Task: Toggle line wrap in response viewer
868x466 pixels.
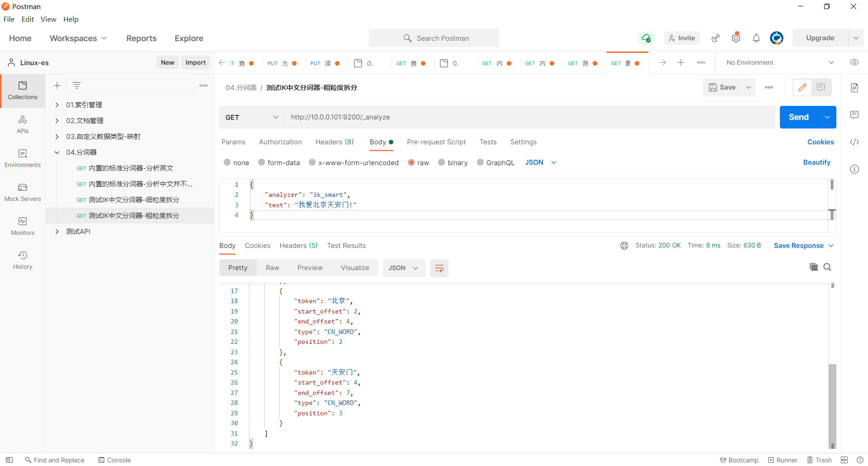Action: click(x=439, y=268)
